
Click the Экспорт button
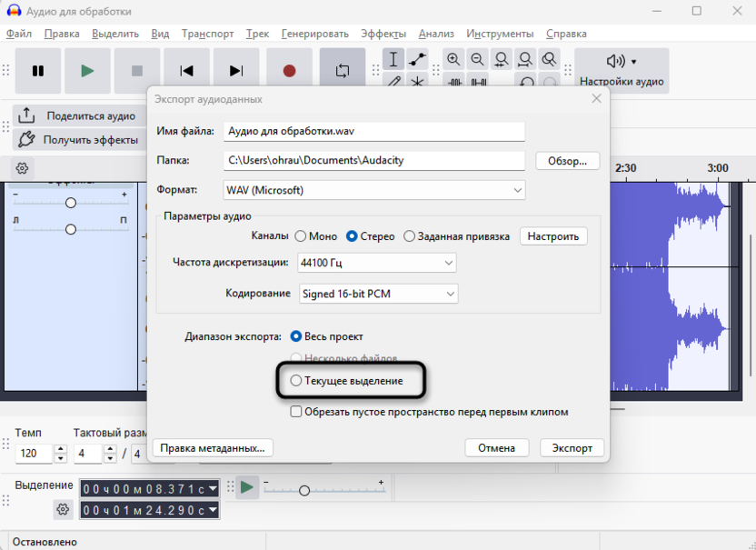572,448
